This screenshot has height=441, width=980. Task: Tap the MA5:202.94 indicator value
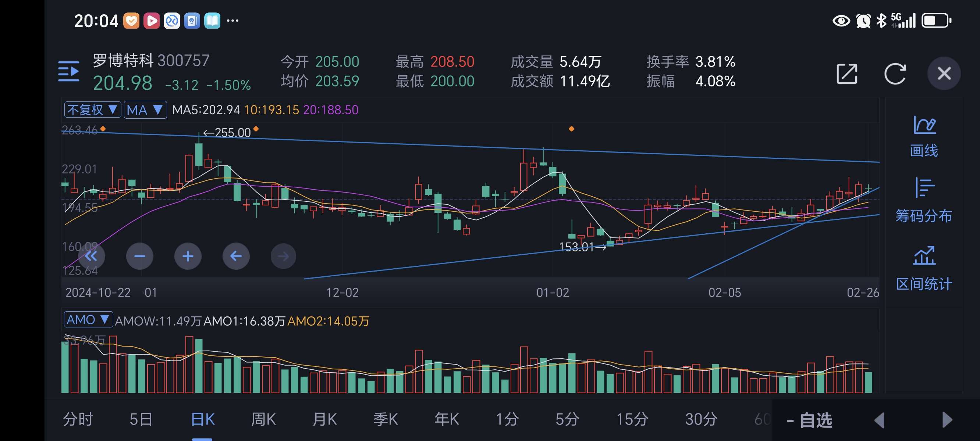click(206, 110)
